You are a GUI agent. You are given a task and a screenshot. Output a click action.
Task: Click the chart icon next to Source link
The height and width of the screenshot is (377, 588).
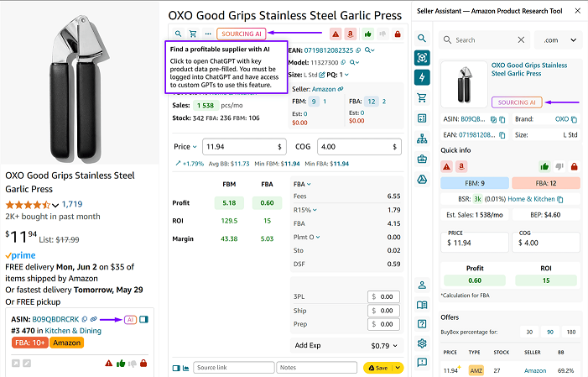[x=185, y=368]
